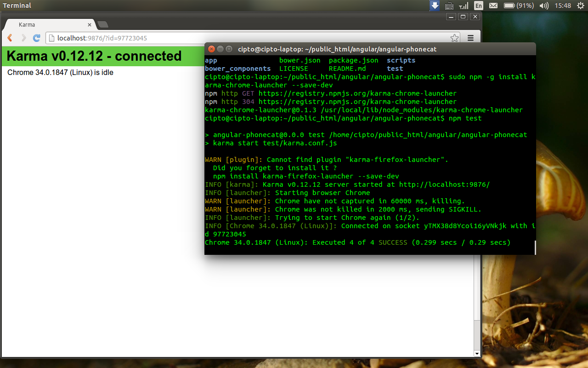
Task: Open the sound volume indicator
Action: (544, 6)
